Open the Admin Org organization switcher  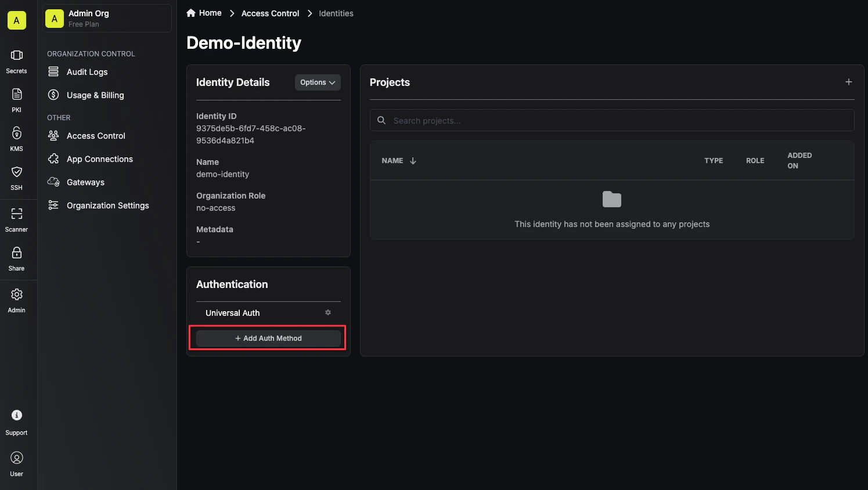click(107, 19)
